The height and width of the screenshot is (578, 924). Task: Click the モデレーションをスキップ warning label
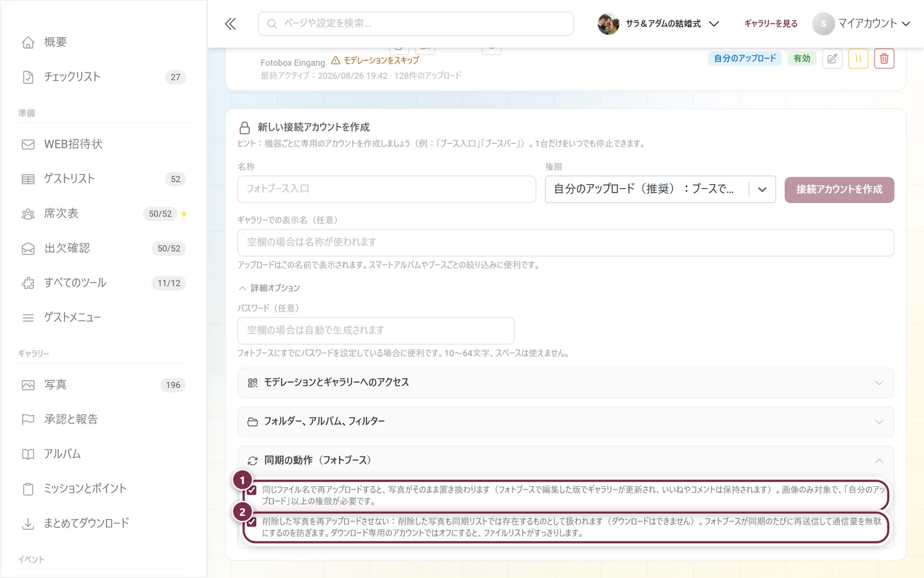[375, 60]
